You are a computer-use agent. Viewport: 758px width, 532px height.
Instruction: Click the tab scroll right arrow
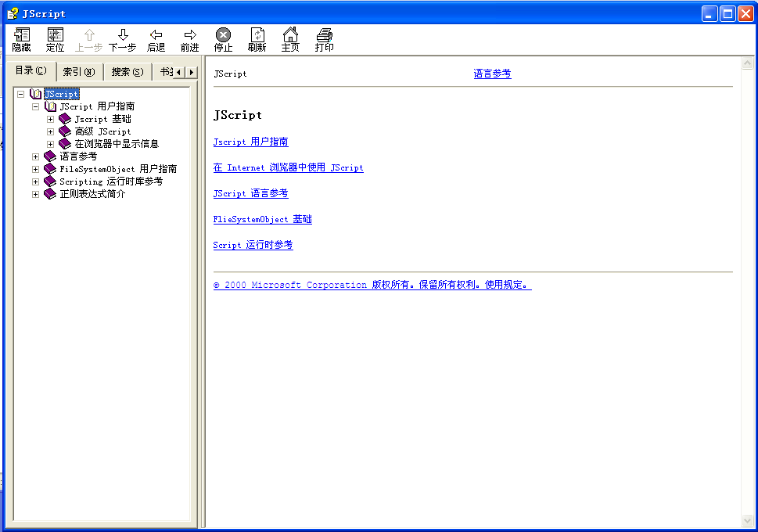tap(192, 72)
